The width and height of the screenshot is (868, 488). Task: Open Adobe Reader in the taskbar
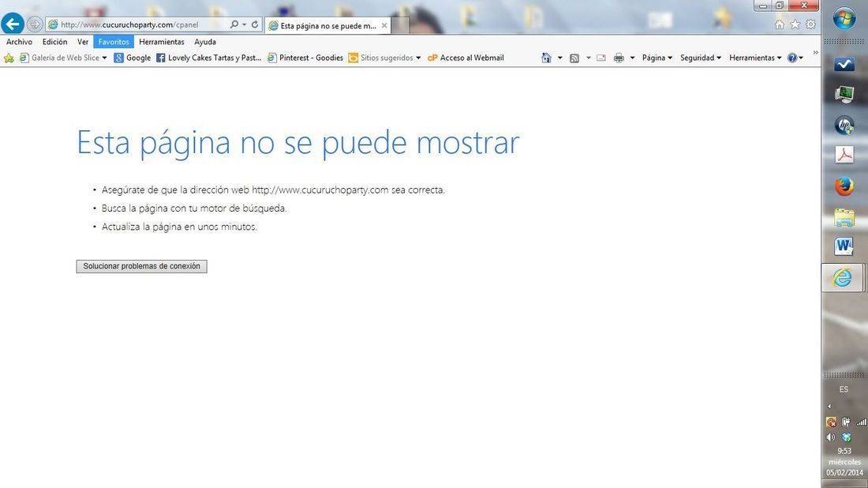coord(844,155)
